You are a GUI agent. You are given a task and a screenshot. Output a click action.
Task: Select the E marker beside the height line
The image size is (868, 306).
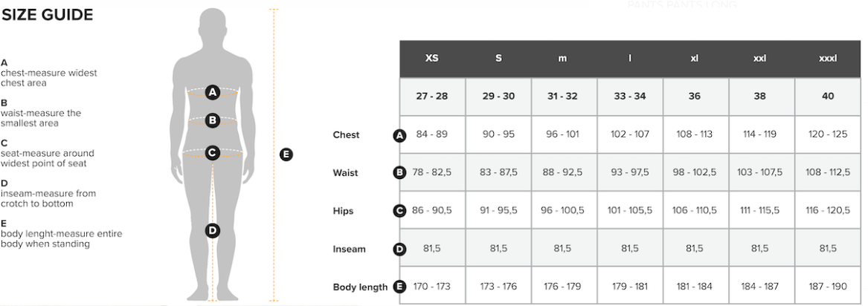click(x=286, y=154)
